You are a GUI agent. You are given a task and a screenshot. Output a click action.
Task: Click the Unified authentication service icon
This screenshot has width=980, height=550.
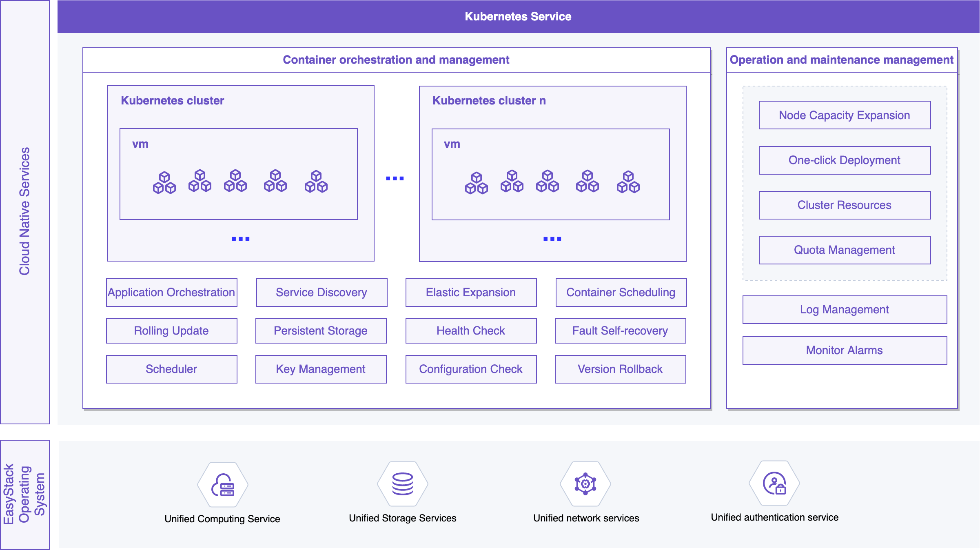(774, 483)
